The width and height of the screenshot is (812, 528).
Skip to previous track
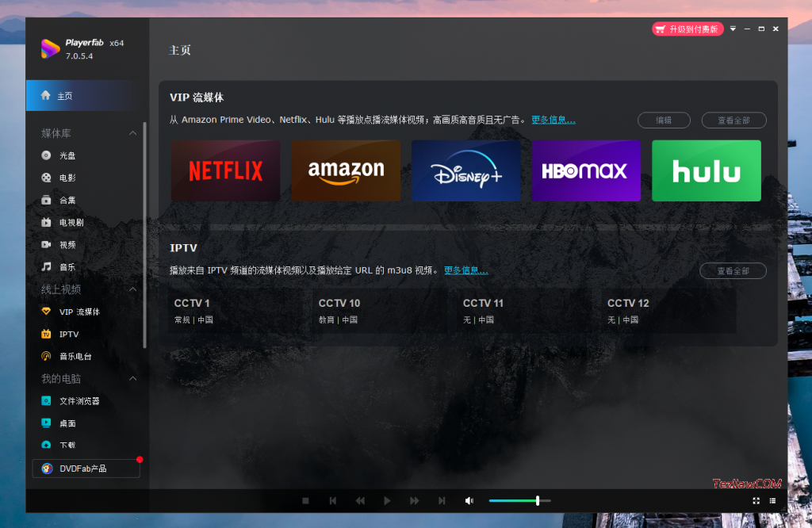click(333, 500)
